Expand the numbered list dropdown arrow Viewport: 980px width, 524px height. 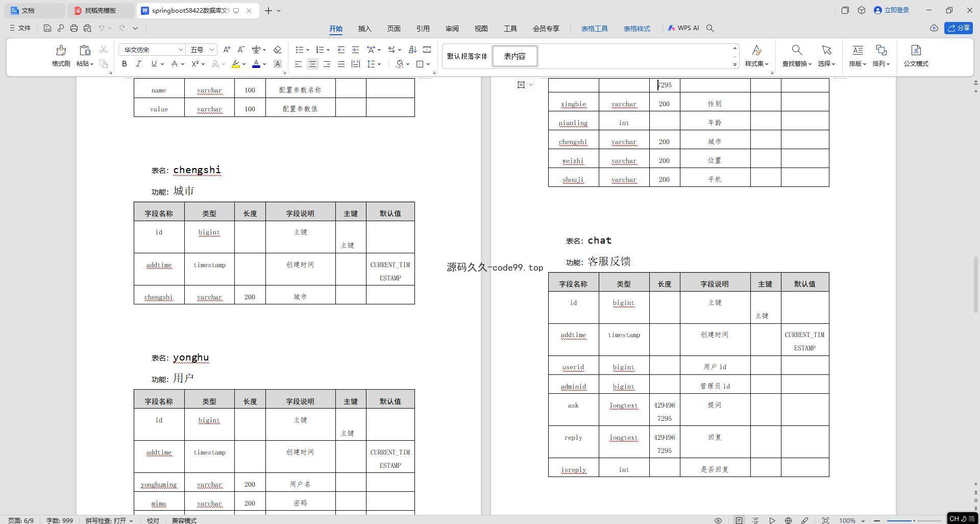tap(328, 50)
